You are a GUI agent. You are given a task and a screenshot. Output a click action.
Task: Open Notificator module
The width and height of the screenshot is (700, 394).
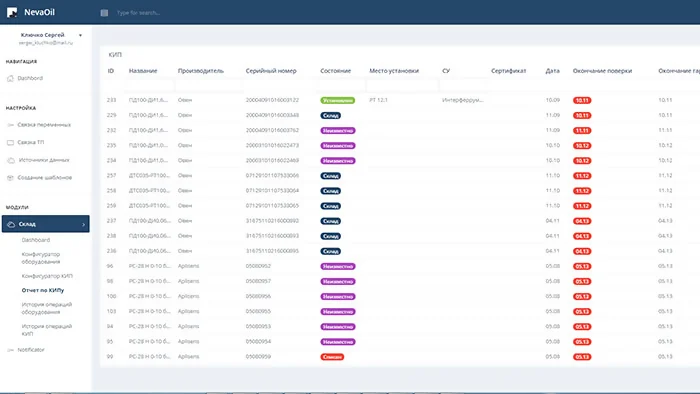pyautogui.click(x=31, y=350)
